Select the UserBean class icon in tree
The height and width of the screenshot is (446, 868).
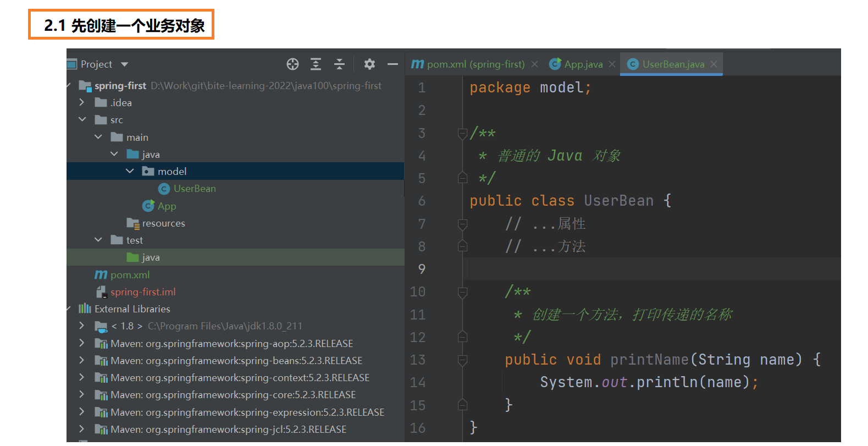pos(164,189)
